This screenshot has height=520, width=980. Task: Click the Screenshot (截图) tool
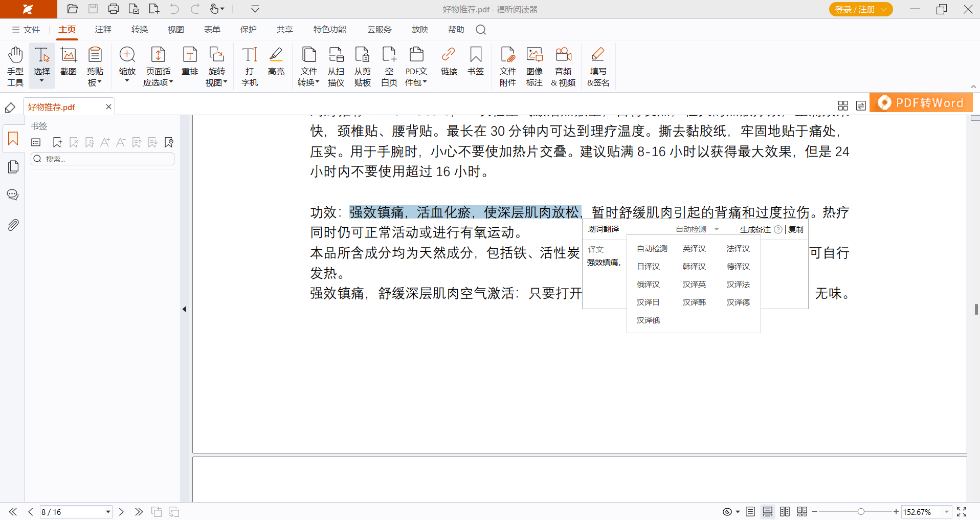point(69,61)
